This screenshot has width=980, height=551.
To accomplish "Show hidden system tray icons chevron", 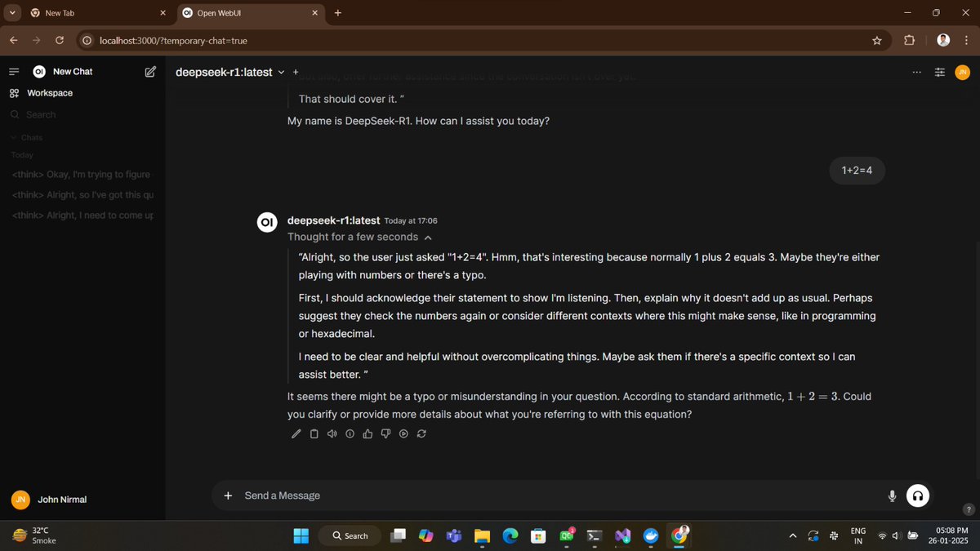I will pyautogui.click(x=792, y=535).
